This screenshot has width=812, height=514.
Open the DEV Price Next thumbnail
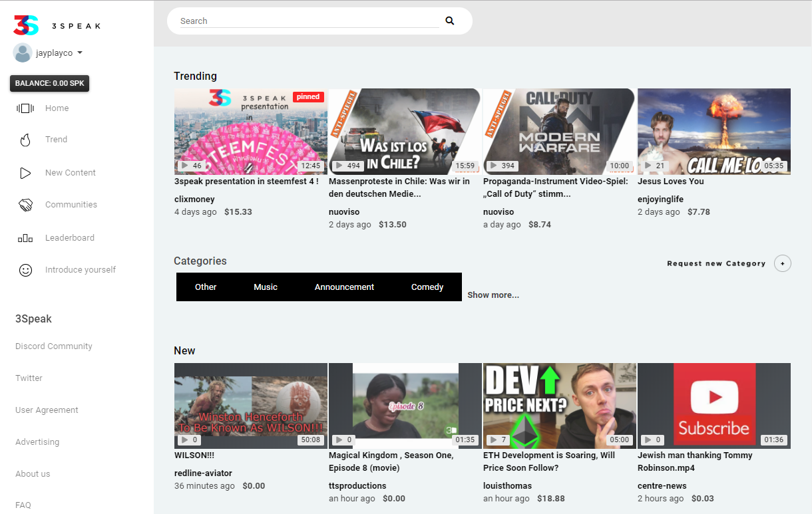pos(559,406)
